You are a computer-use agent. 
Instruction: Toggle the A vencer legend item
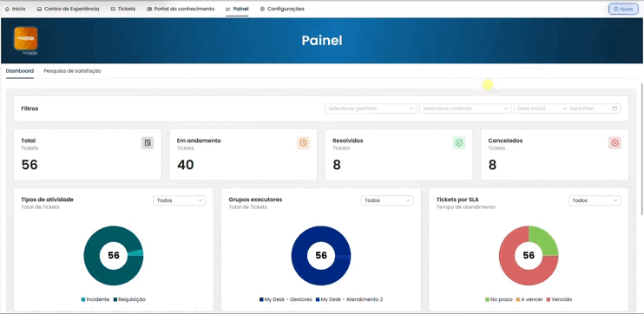click(x=529, y=299)
